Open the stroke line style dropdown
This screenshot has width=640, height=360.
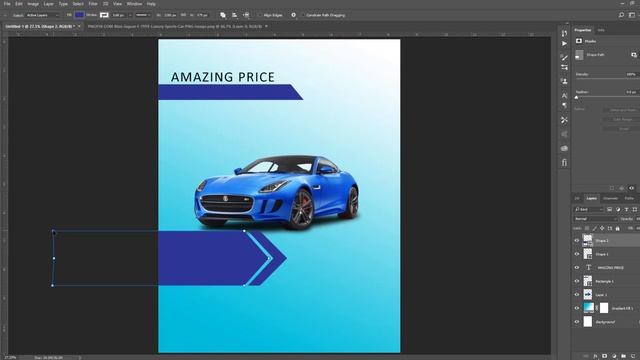point(143,15)
